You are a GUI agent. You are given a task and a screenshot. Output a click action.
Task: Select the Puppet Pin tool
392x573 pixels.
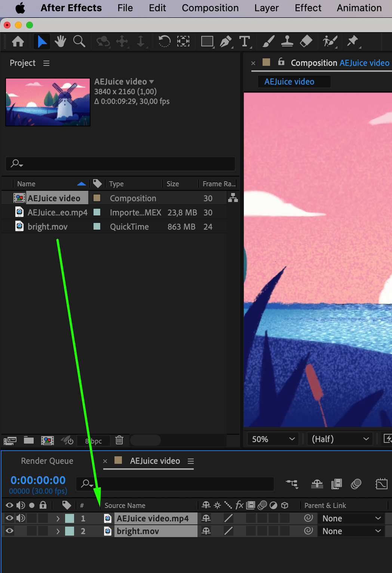pos(353,41)
